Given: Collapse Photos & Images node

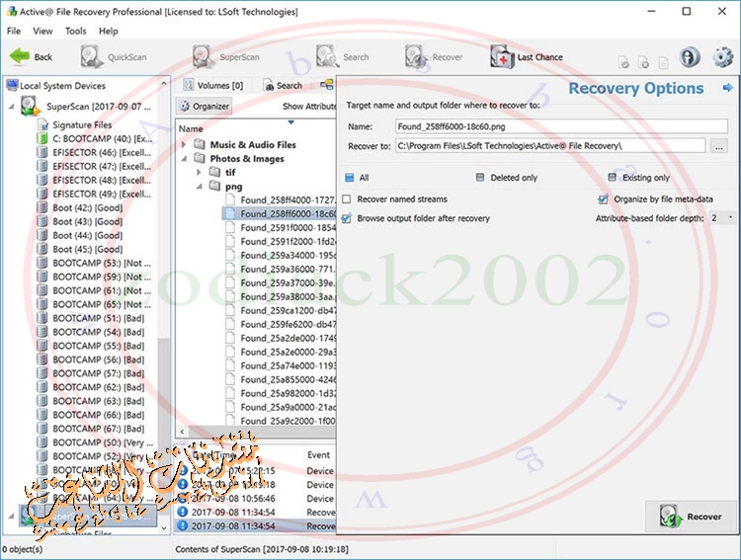Looking at the screenshot, I should (x=184, y=159).
